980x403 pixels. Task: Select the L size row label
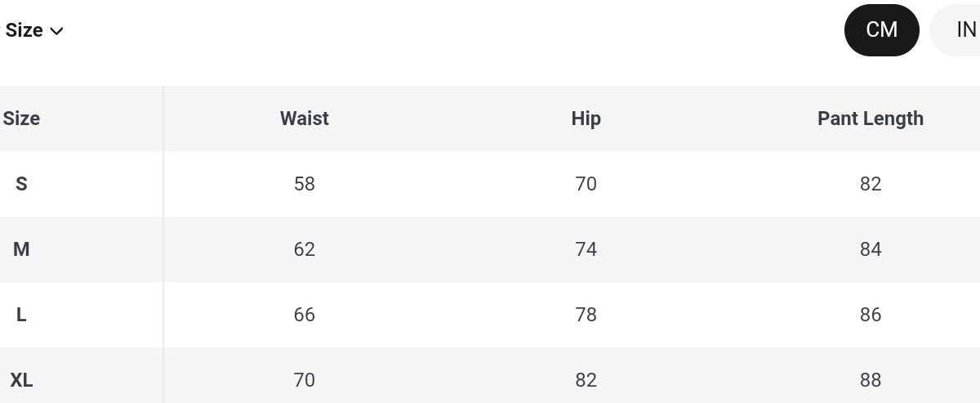click(x=21, y=315)
